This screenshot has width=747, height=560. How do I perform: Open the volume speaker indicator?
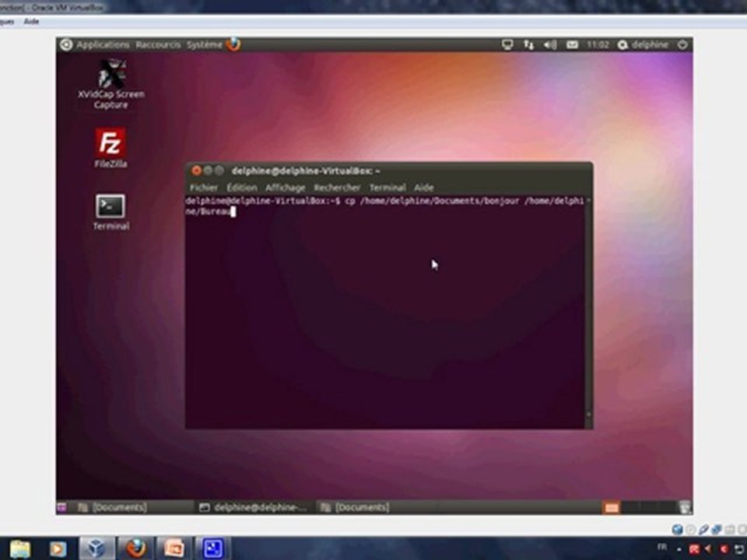click(x=550, y=45)
